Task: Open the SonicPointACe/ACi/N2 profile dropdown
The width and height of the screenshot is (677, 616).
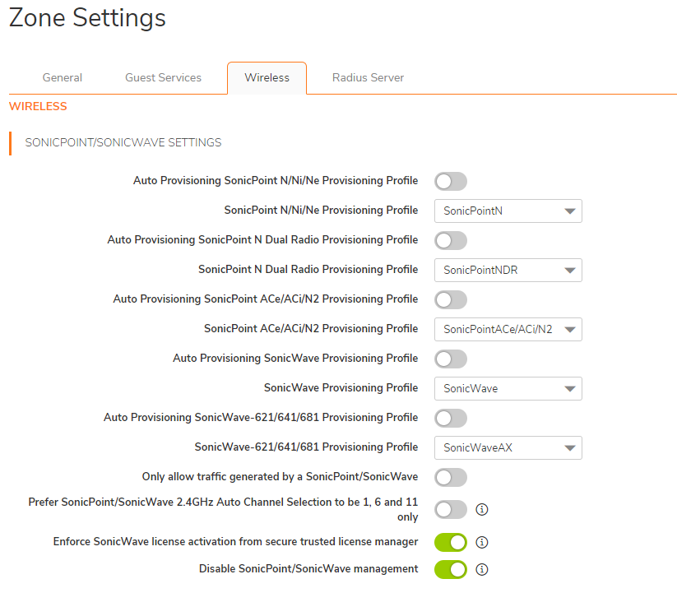Action: (508, 329)
